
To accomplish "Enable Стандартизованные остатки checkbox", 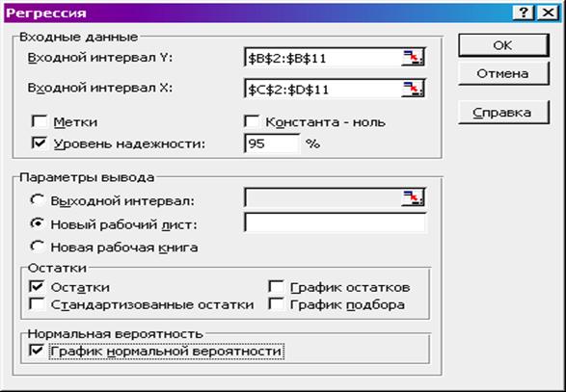I will 37,304.
